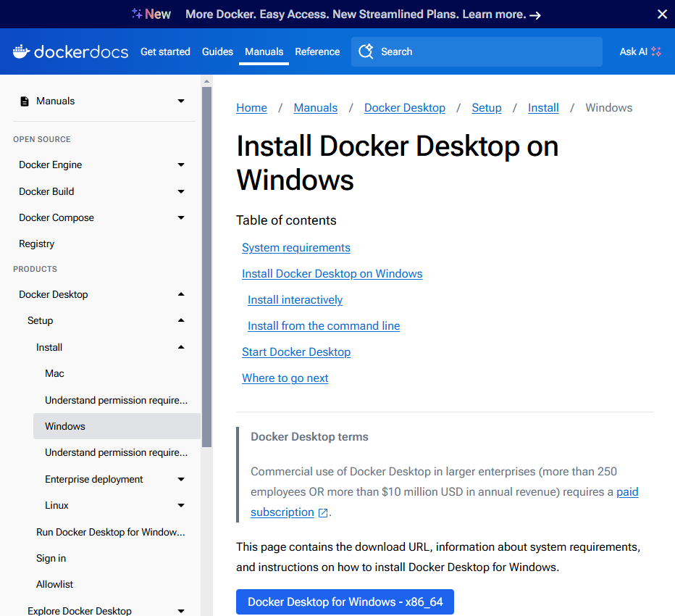Collapse the Setup section arrow

click(181, 320)
